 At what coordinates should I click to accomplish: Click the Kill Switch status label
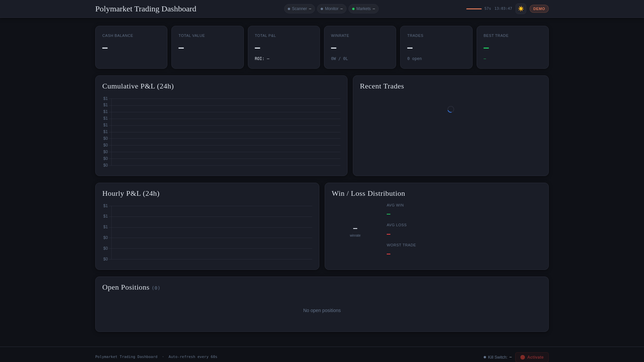(497, 357)
